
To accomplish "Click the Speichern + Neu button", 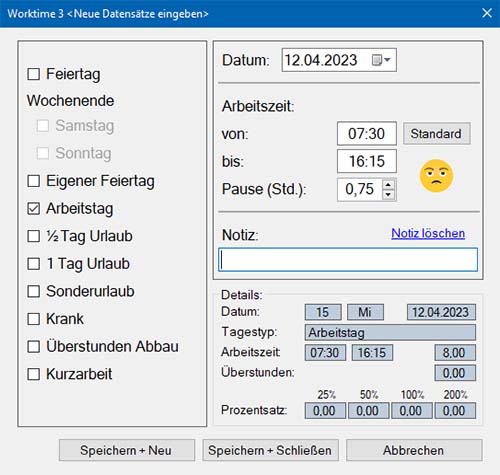I will coord(127,450).
